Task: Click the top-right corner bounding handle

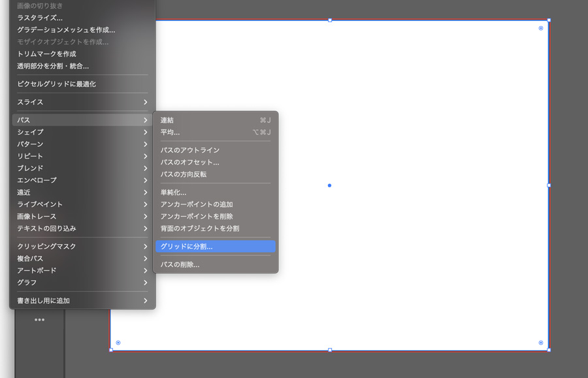Action: 549,20
